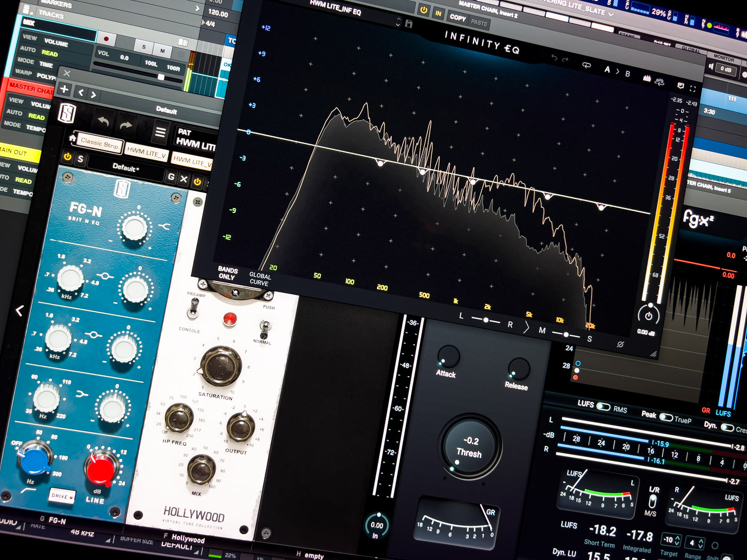This screenshot has width=747, height=560.
Task: Open the comment bubble icon in Infinity EQ
Action: pyautogui.click(x=681, y=86)
